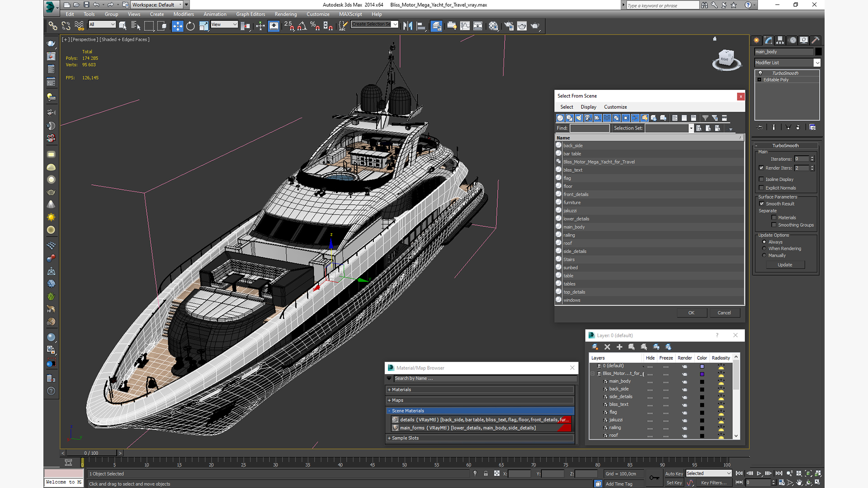Click Create New Layer plus icon
The width and height of the screenshot is (868, 488).
click(619, 347)
